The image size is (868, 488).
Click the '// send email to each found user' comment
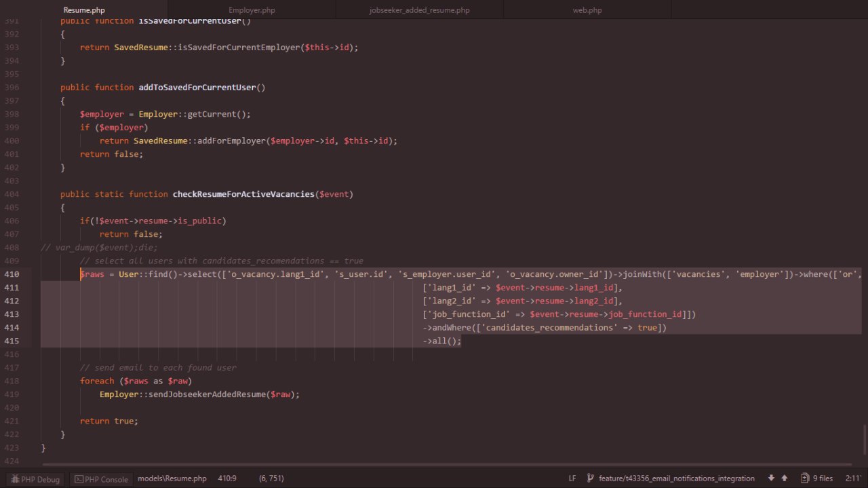158,367
